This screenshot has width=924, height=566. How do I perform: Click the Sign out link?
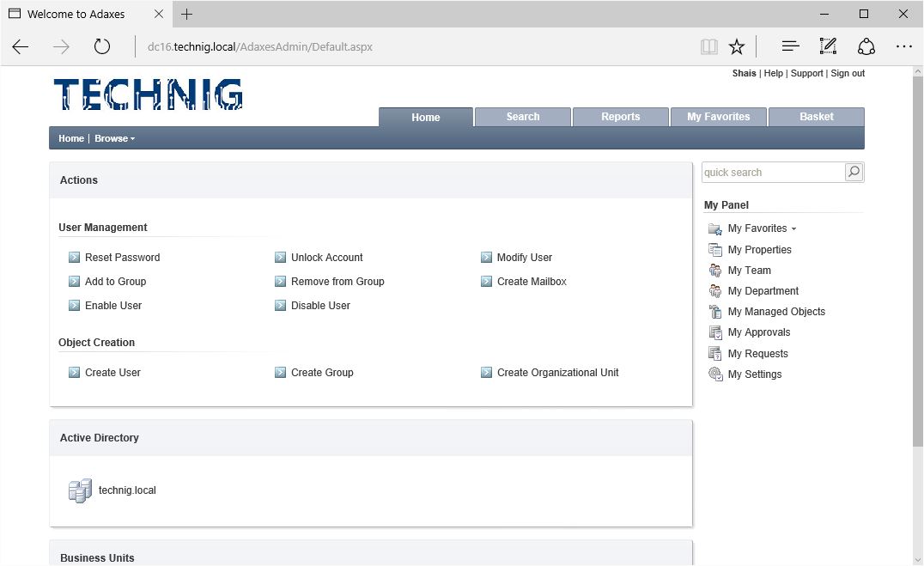tap(848, 73)
